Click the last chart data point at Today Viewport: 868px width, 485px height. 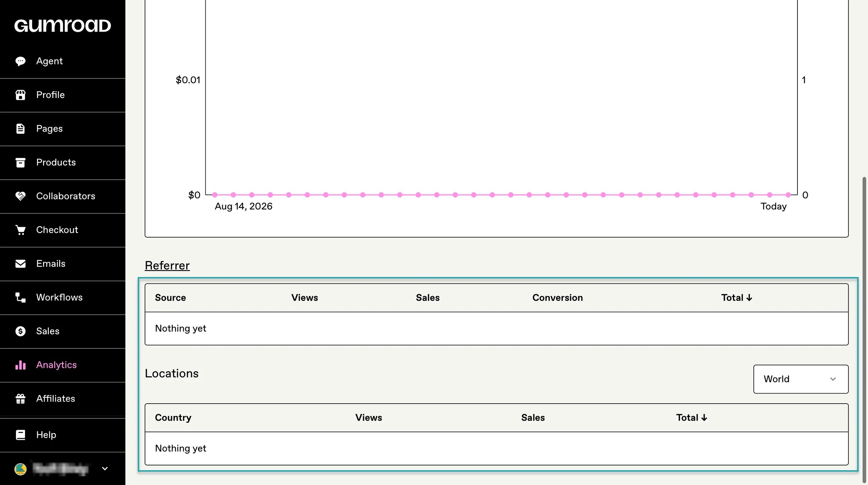(x=788, y=195)
